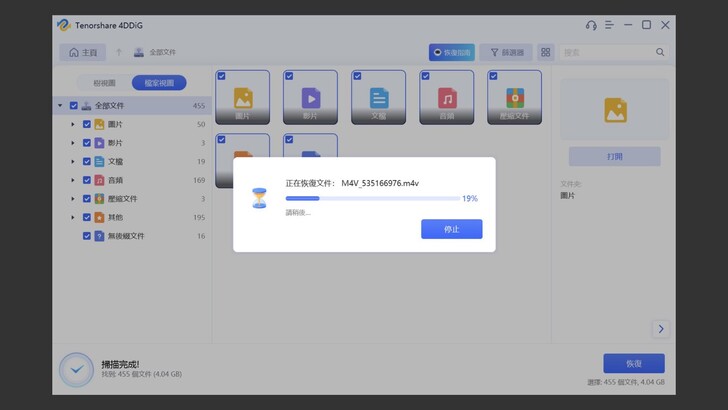Viewport: 728px width, 410px height.
Task: Click the 19% progress text
Action: [469, 199]
